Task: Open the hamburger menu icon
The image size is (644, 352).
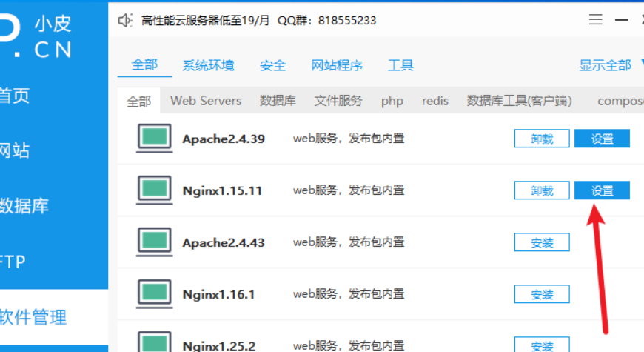Action: [595, 20]
